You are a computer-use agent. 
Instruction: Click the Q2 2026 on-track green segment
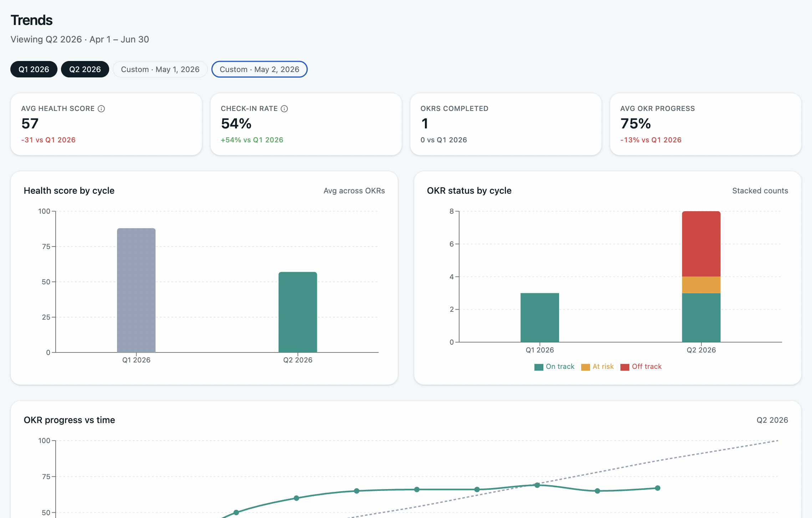[x=701, y=318]
